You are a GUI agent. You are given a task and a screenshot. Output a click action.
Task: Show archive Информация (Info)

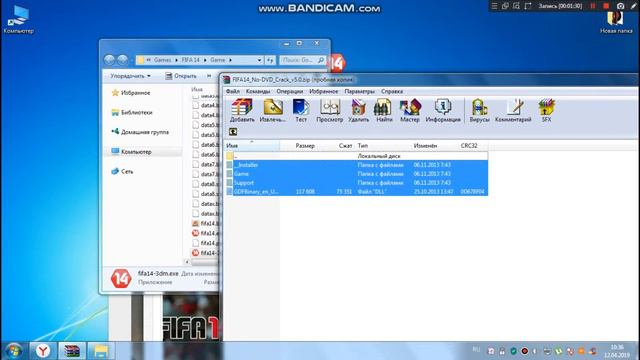[443, 110]
